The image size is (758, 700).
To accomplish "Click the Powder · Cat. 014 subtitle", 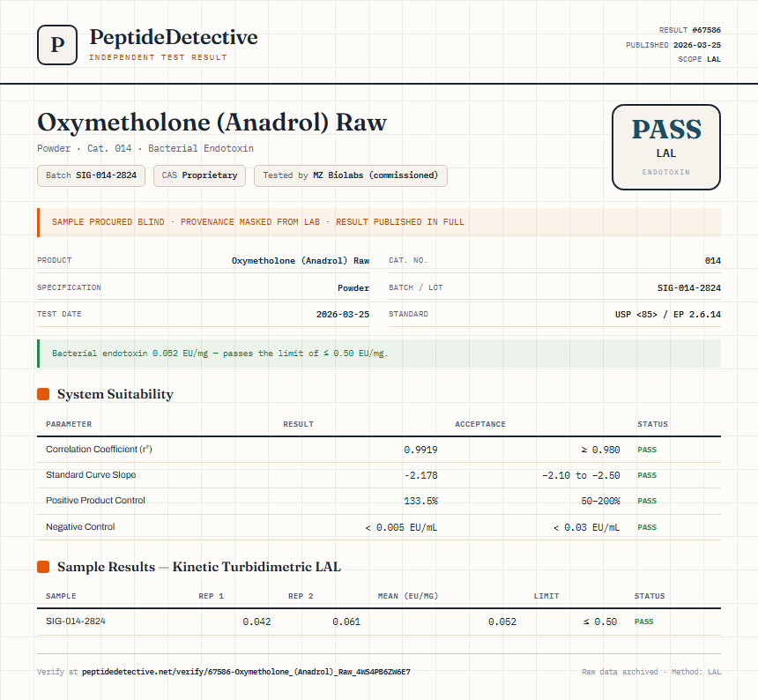I will pyautogui.click(x=145, y=148).
